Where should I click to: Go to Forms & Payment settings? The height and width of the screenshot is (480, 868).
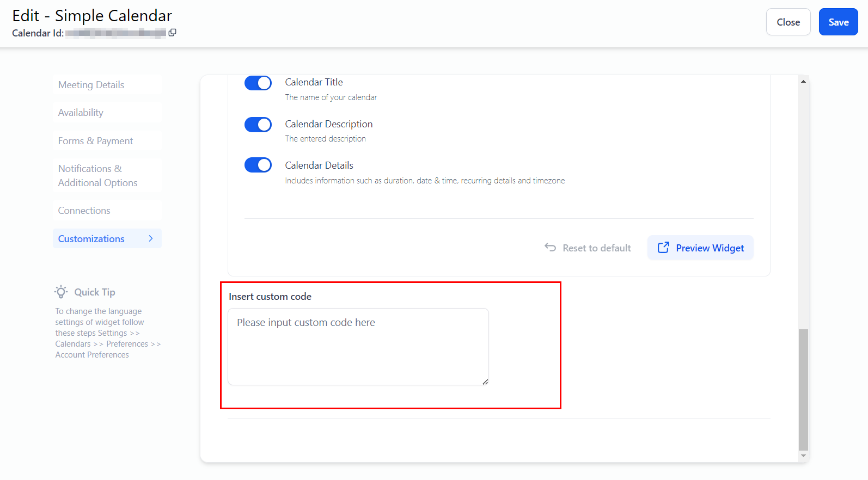click(95, 141)
